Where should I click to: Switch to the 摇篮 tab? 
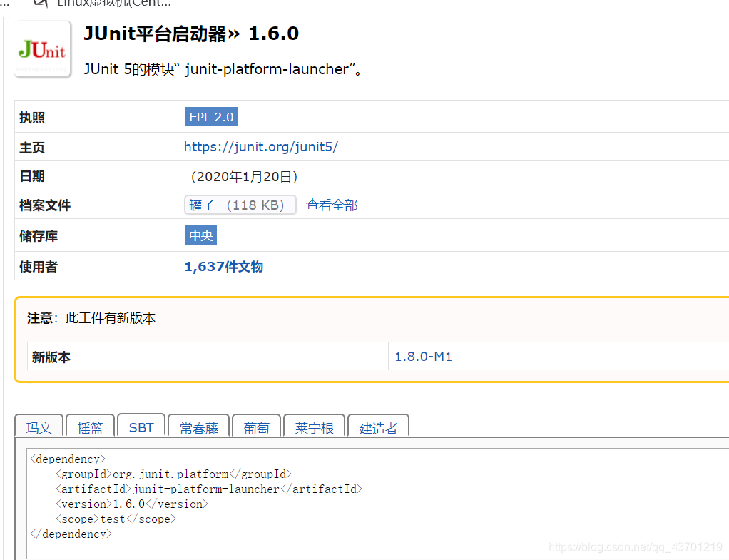click(90, 426)
